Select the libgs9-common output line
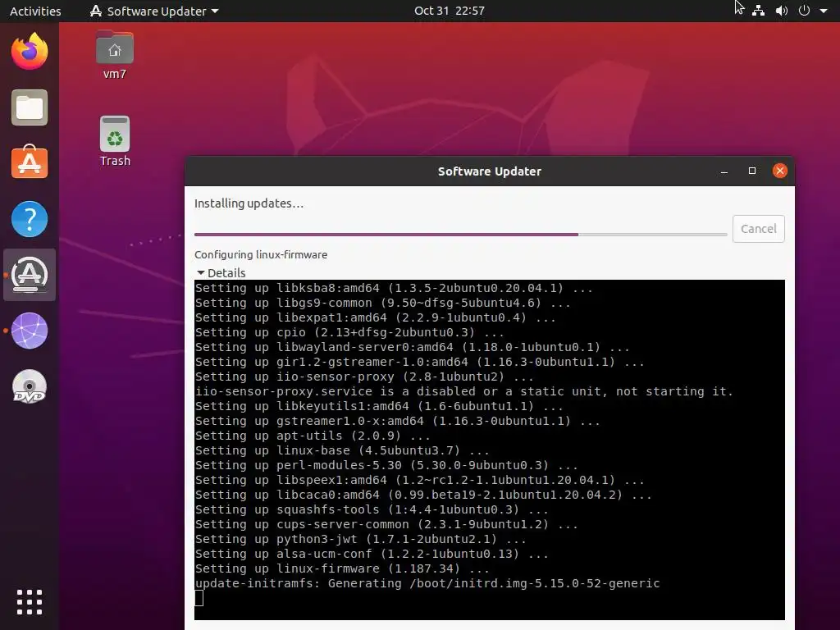The height and width of the screenshot is (630, 840). coord(382,304)
